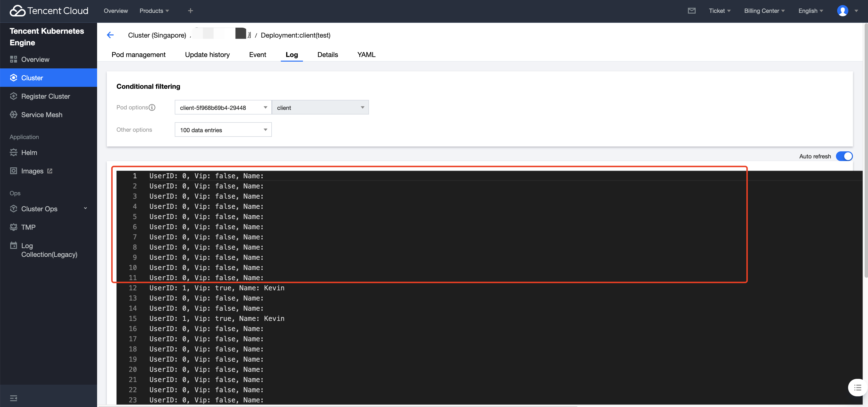Open the mail messages icon
Screen dimensions: 868x407
point(692,11)
